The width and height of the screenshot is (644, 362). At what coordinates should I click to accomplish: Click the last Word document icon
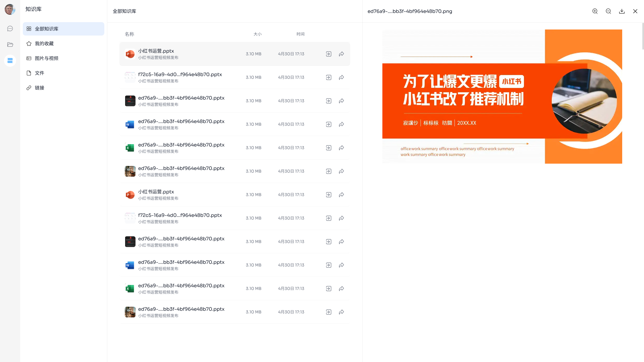click(130, 265)
